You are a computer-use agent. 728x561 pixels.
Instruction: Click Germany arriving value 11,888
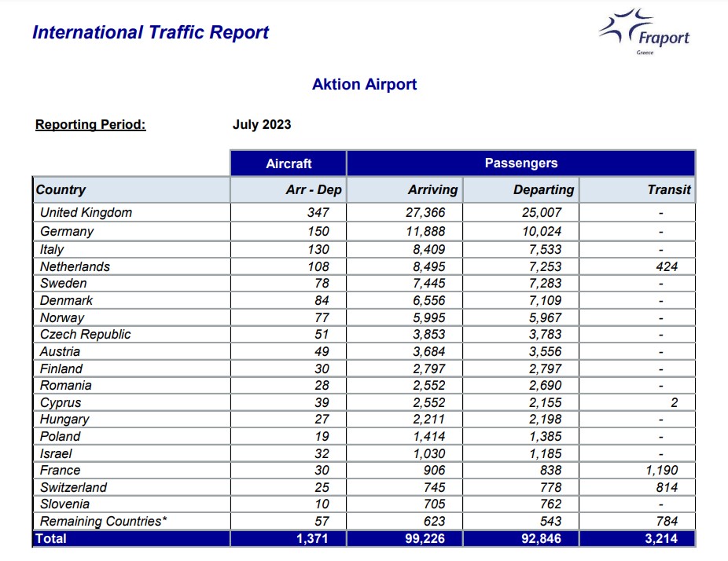[x=425, y=231]
